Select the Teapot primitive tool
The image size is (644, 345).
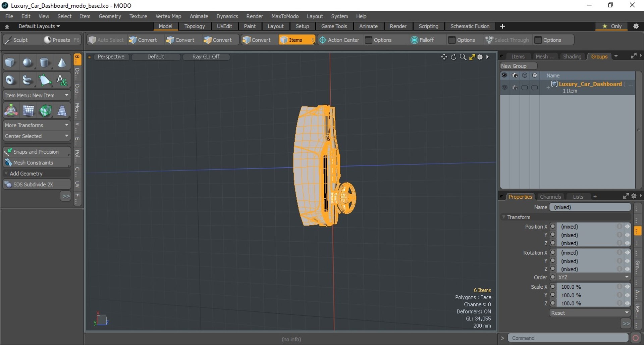(x=28, y=80)
